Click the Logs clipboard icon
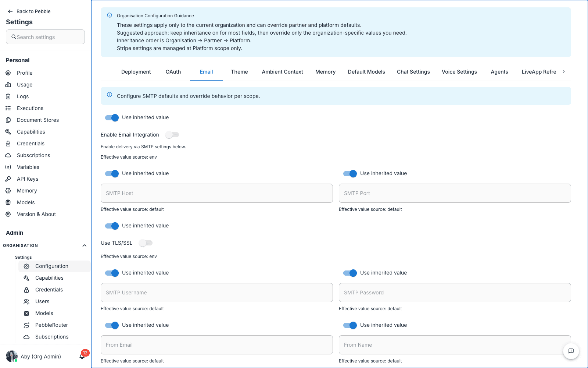588x368 pixels. coord(8,96)
